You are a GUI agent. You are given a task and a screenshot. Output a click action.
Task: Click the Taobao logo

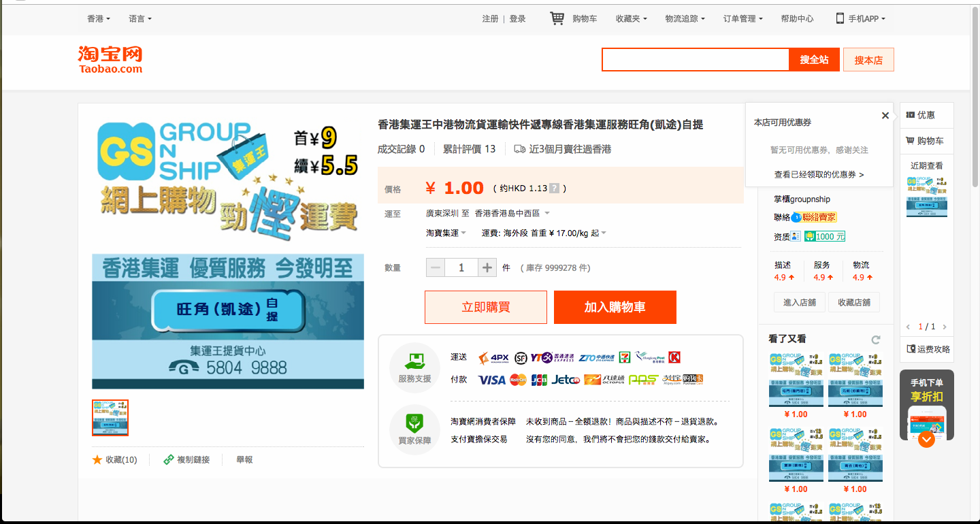[x=110, y=59]
